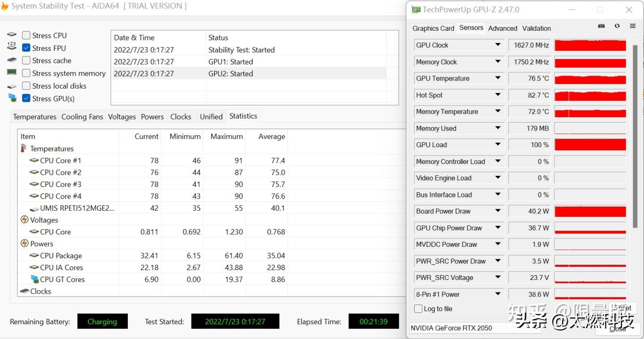Click the Close button in GPU-Z
The image size is (644, 339).
tap(618, 329)
